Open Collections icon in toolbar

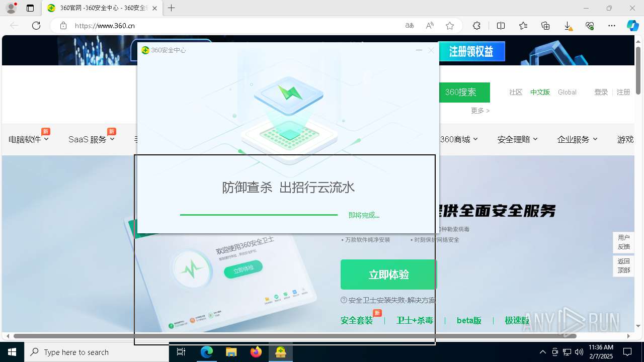point(545,26)
